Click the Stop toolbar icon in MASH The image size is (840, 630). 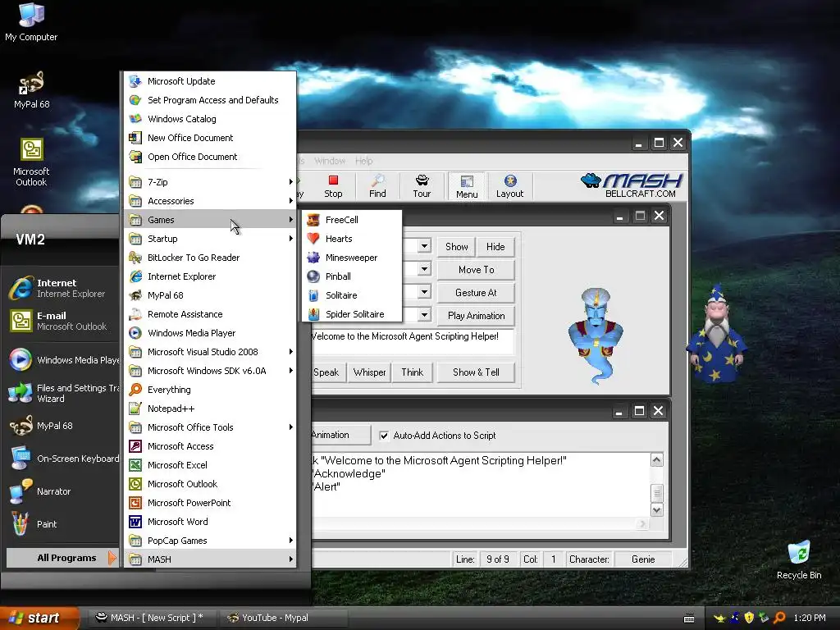[x=333, y=186]
